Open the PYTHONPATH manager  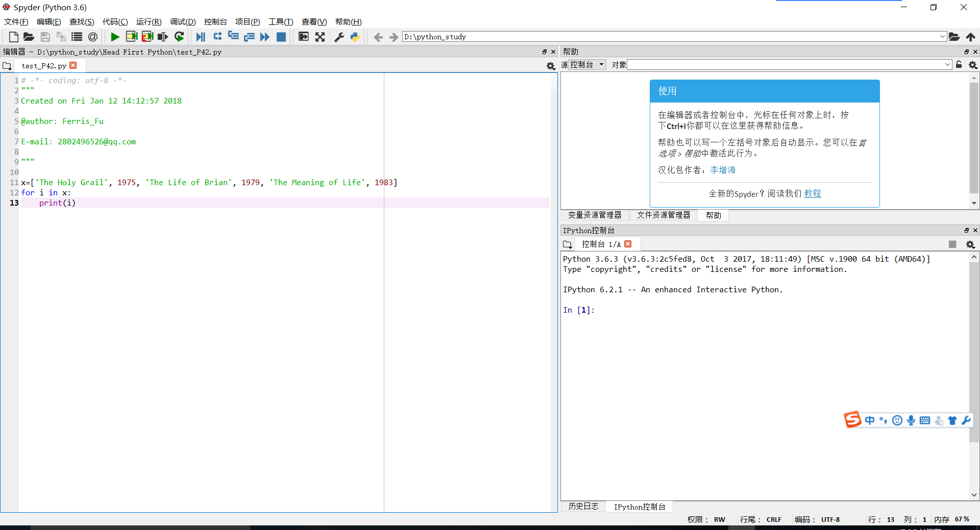pyautogui.click(x=355, y=37)
